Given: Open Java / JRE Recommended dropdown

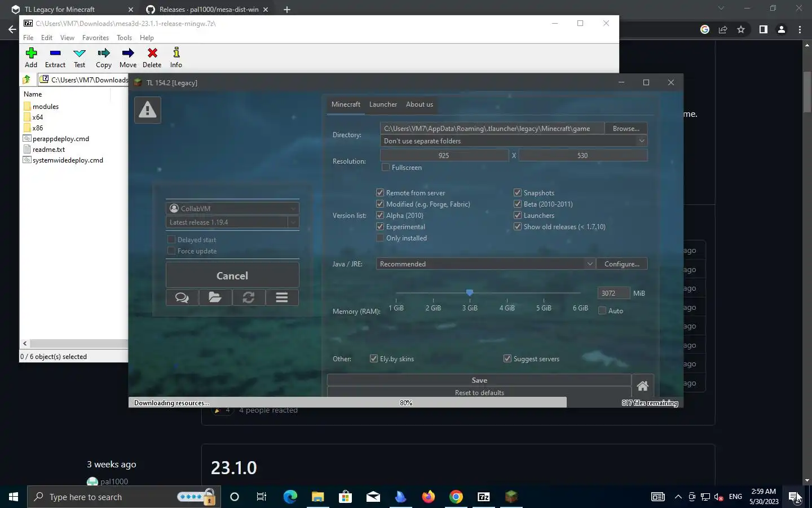Looking at the screenshot, I should pos(486,264).
